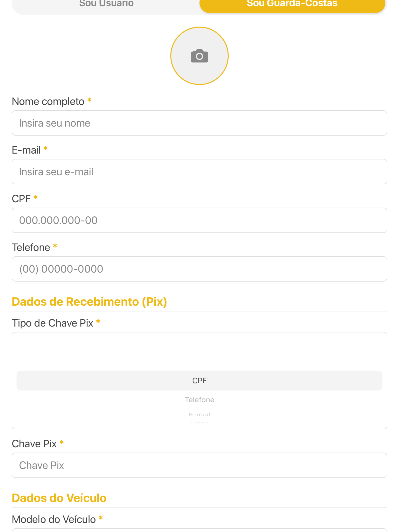Focus the (00) 00000-0000 phone field

[x=199, y=269]
